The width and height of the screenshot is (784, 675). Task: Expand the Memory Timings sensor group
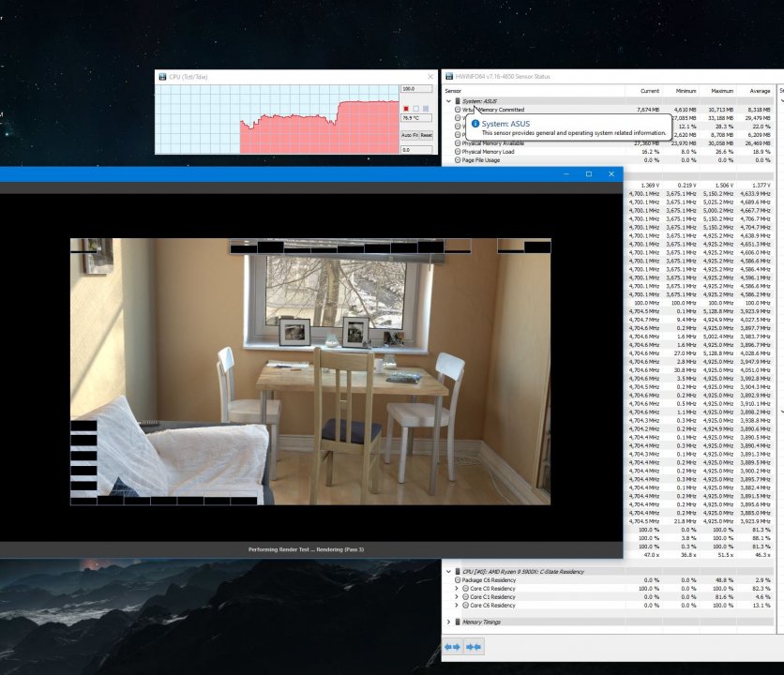448,622
